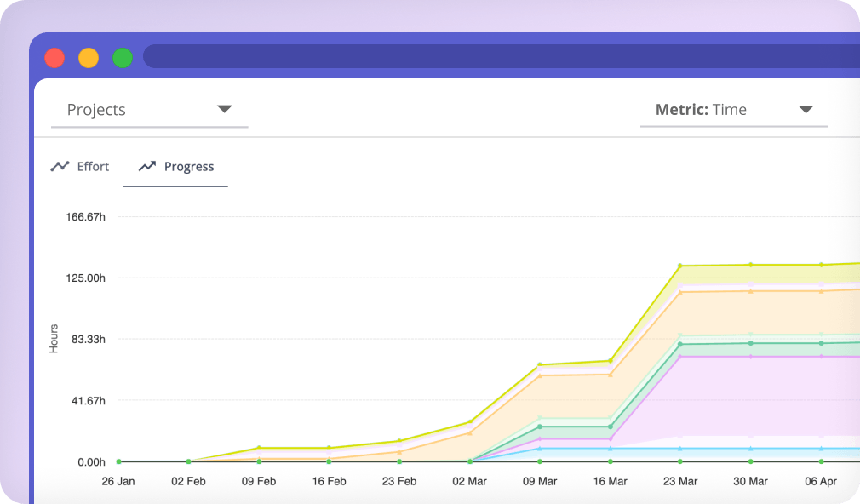Screen dimensions: 860x504
Task: Click the red close window button
Action: point(54,58)
